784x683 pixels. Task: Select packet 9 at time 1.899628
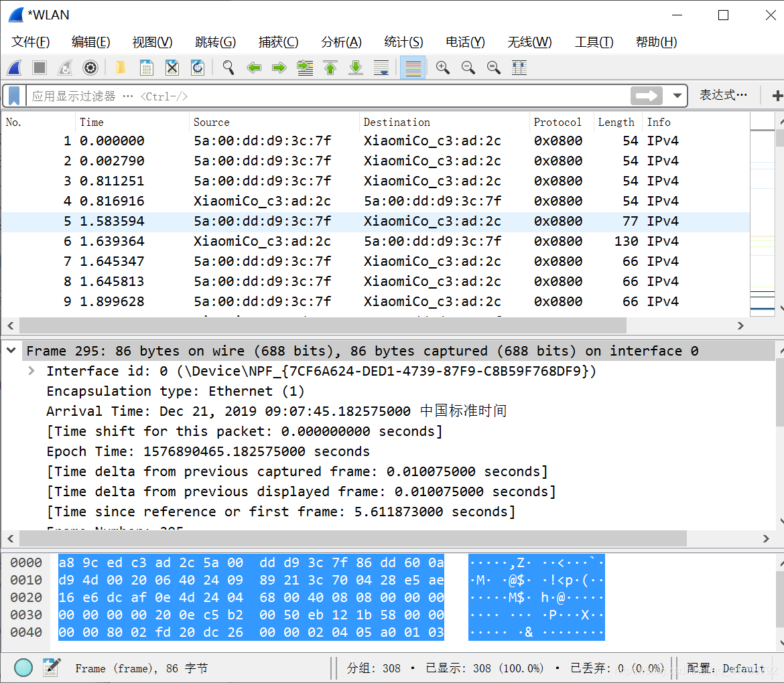[x=375, y=302]
